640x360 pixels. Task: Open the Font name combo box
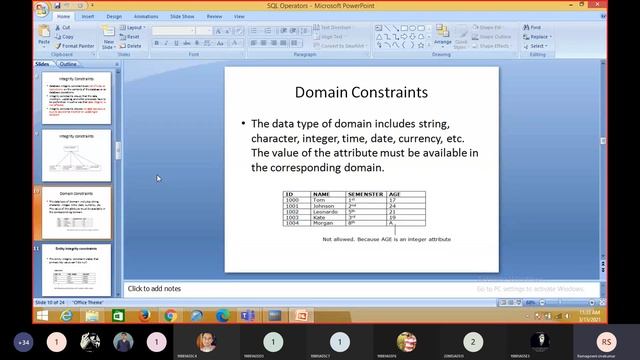click(173, 31)
